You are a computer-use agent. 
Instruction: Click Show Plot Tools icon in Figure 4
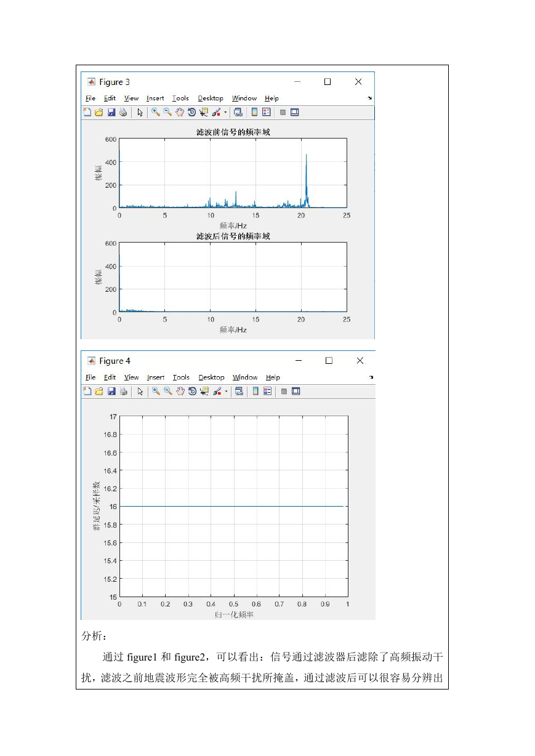(x=296, y=391)
